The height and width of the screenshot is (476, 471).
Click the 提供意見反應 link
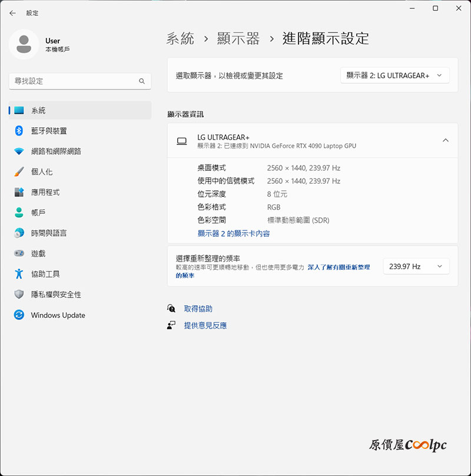tap(205, 325)
